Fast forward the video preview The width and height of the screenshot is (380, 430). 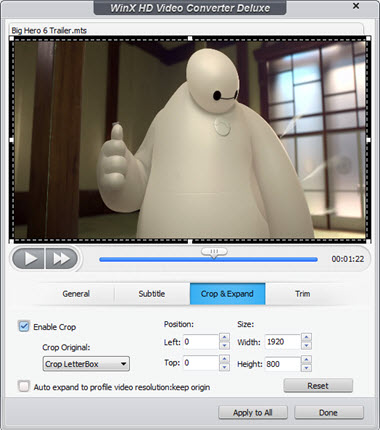click(61, 258)
